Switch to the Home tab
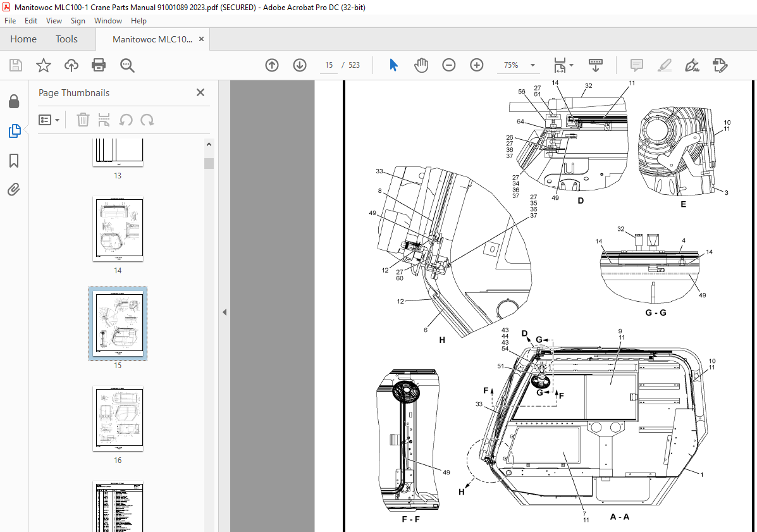The width and height of the screenshot is (757, 532). pyautogui.click(x=23, y=39)
